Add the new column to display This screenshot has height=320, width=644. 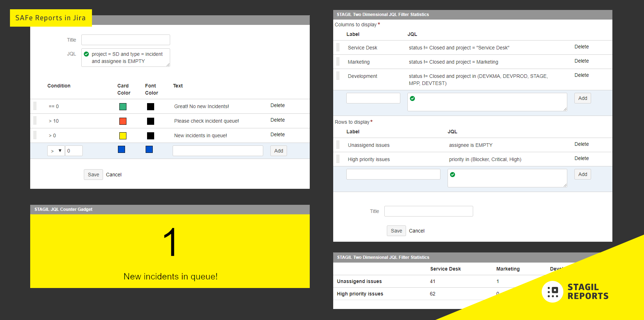[583, 98]
